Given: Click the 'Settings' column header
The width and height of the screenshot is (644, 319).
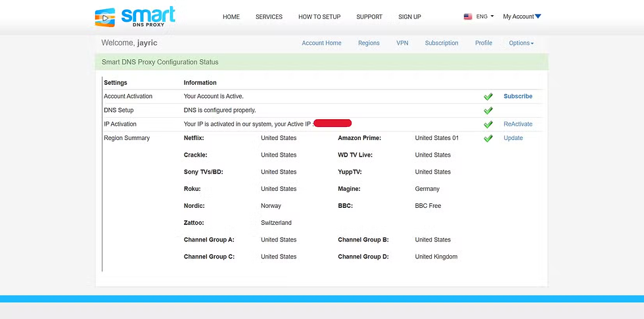Looking at the screenshot, I should [116, 83].
